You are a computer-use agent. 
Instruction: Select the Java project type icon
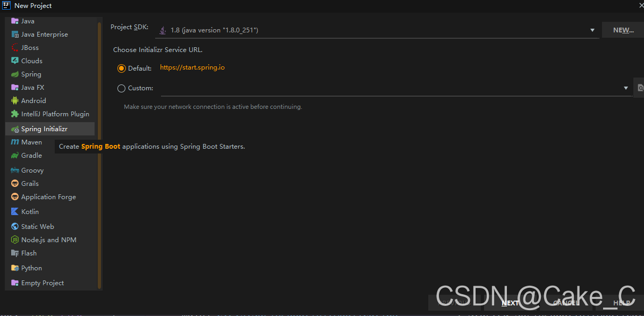15,21
